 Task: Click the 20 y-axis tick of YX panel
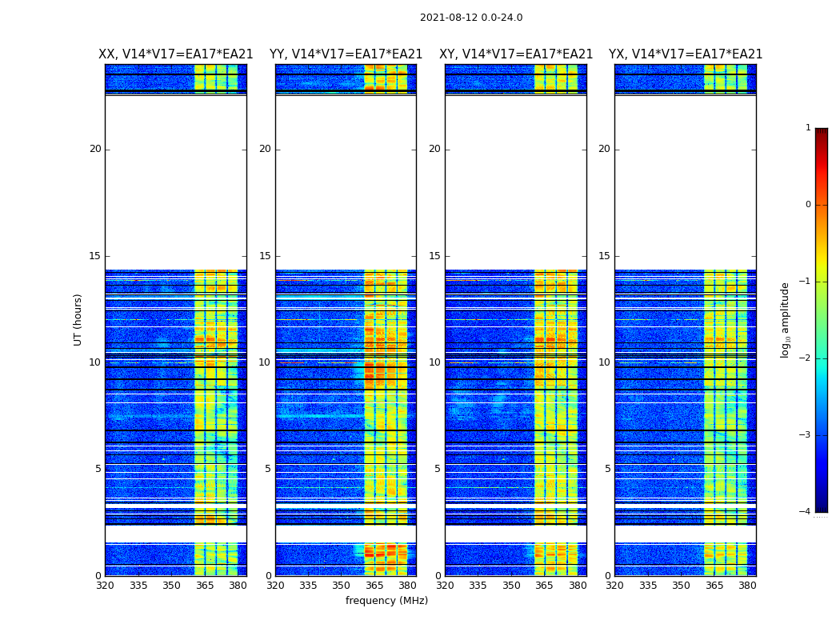tap(606, 149)
